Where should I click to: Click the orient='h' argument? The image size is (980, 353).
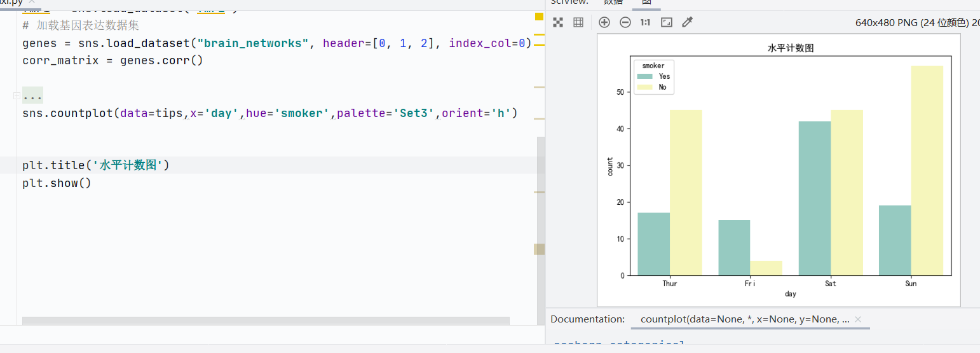[x=477, y=114]
